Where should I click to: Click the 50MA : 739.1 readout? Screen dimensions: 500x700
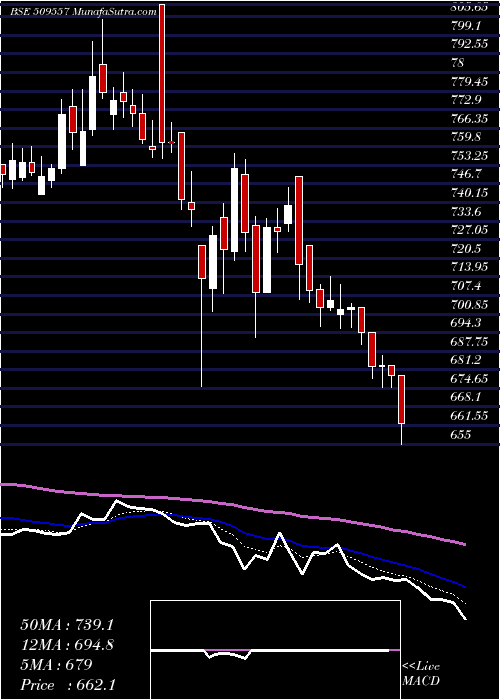point(67,625)
